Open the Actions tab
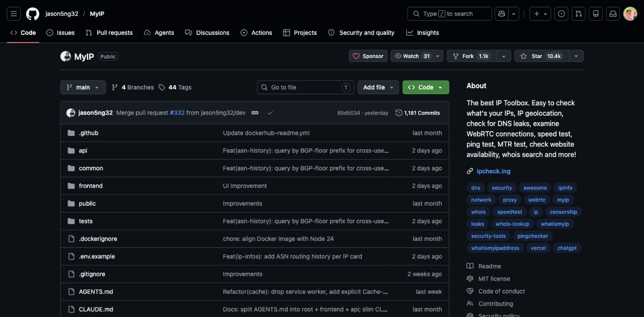 pyautogui.click(x=256, y=33)
